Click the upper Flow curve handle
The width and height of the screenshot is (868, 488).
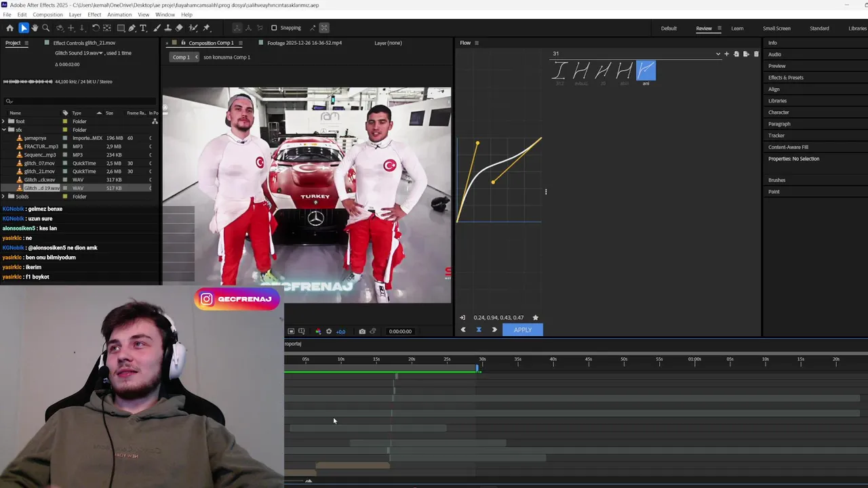pos(477,143)
